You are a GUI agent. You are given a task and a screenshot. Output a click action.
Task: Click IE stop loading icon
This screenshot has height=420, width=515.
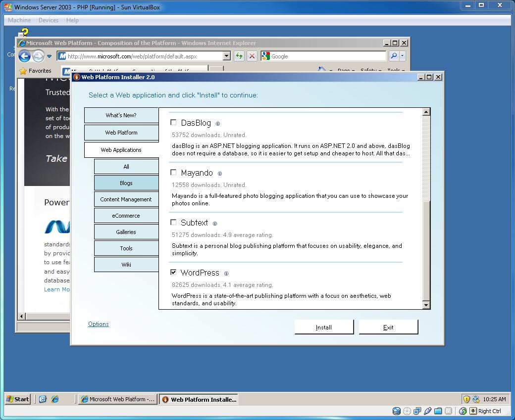[252, 56]
